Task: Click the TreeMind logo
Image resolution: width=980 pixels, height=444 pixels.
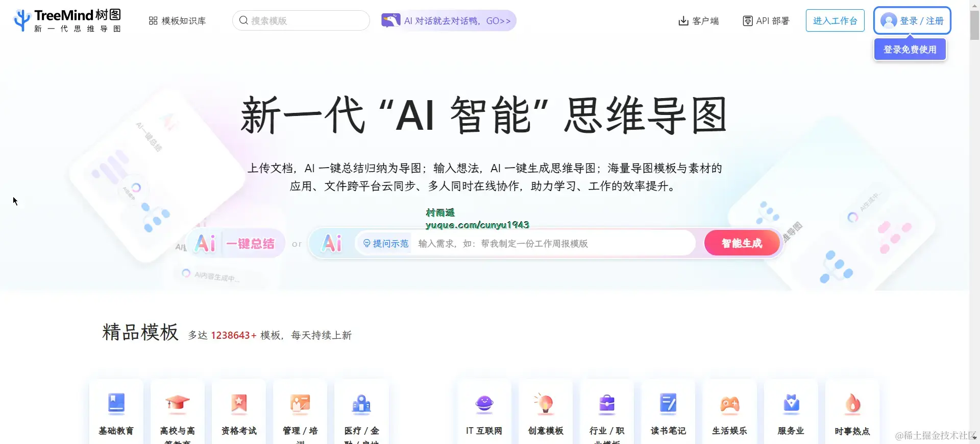Action: [x=67, y=20]
